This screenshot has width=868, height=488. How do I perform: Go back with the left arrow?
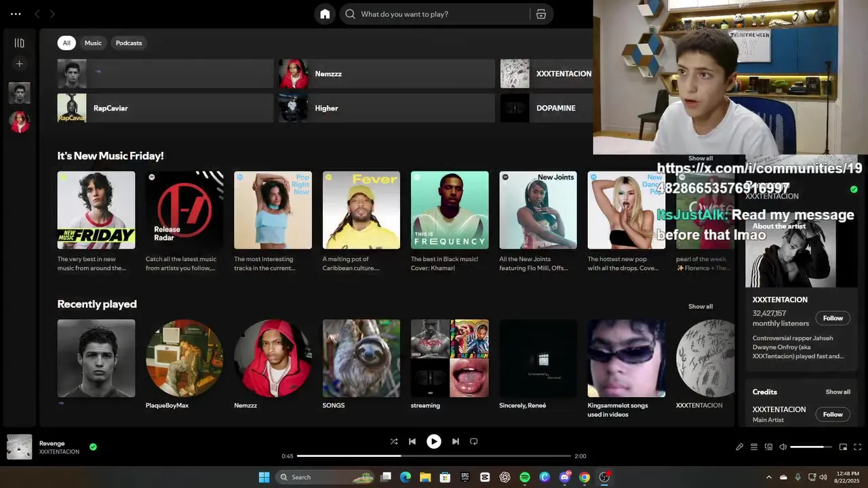coord(37,14)
